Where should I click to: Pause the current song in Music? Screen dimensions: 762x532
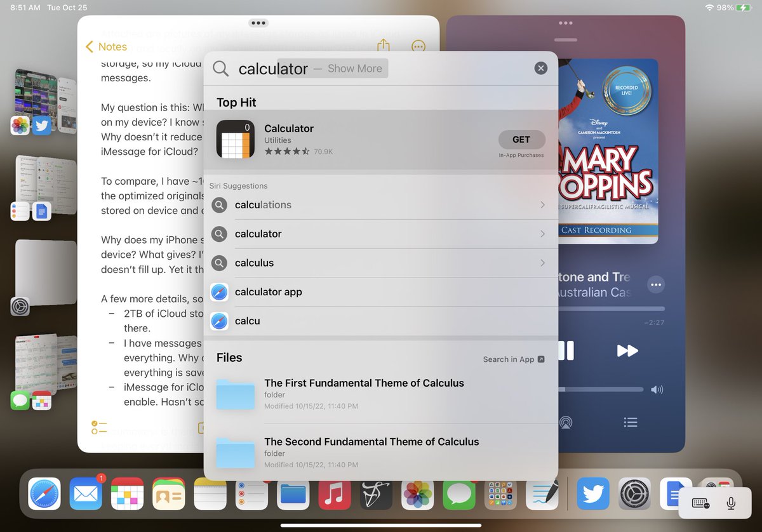(565, 350)
